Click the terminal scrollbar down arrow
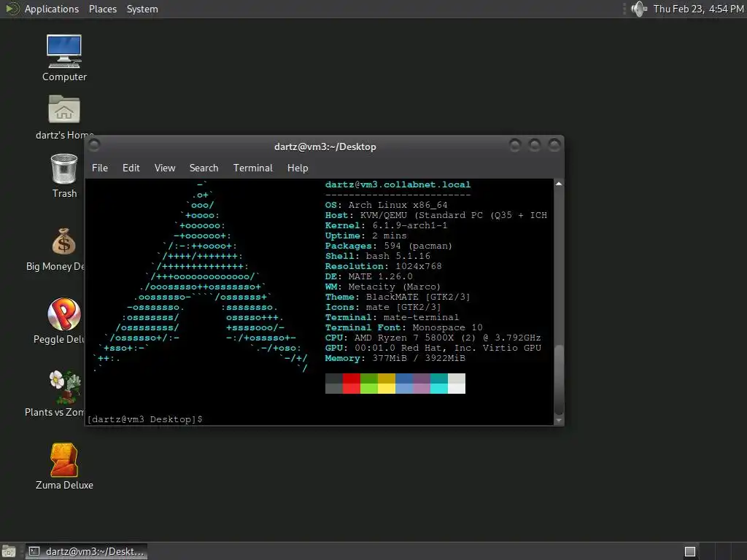Screen dimensions: 747x560 (x=559, y=421)
